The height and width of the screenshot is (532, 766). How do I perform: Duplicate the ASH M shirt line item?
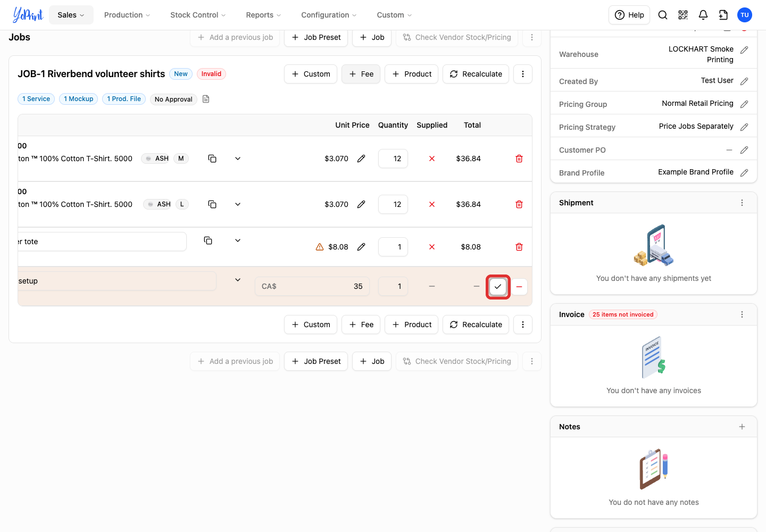(x=212, y=159)
